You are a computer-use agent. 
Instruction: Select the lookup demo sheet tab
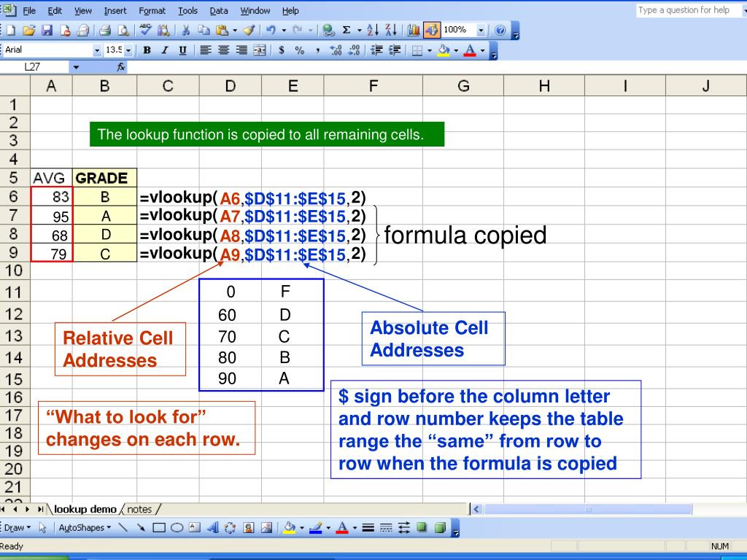(85, 510)
